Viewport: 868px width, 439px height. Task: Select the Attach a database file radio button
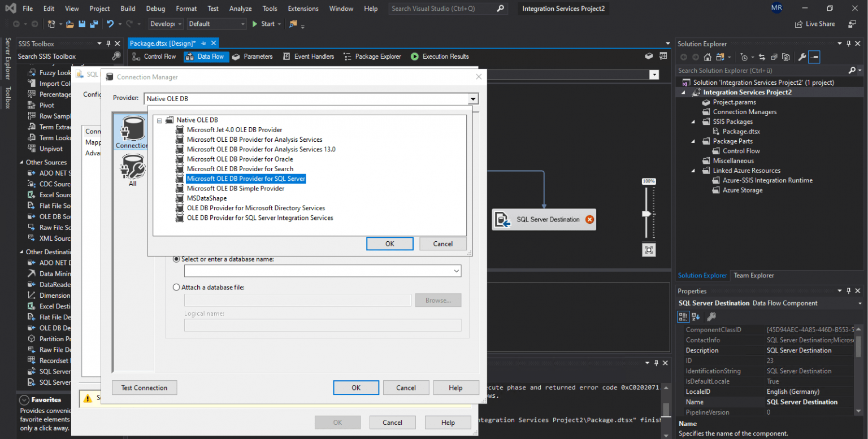point(176,287)
